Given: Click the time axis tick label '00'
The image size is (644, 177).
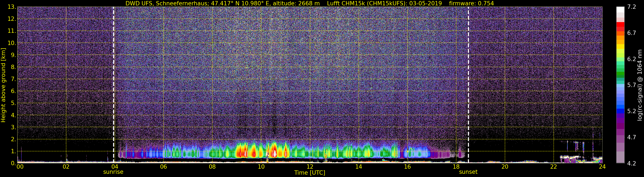Looking at the screenshot, I should 20,167.
